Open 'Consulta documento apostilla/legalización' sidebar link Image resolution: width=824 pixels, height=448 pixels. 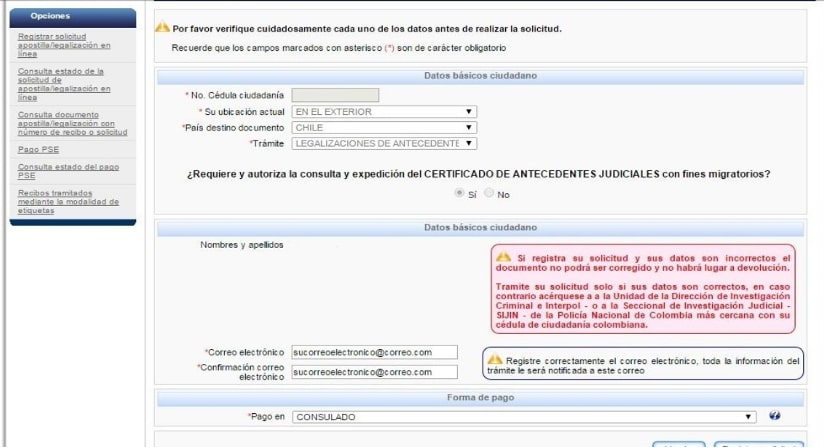72,123
